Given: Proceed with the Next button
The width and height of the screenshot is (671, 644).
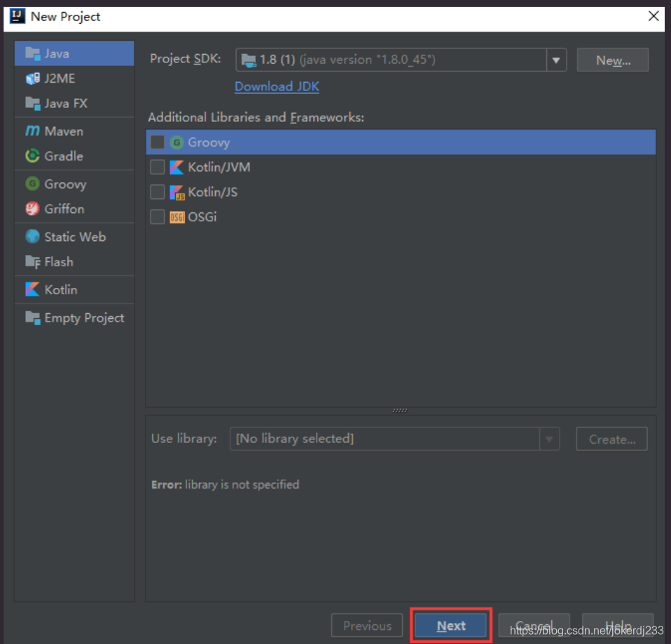Looking at the screenshot, I should [x=450, y=626].
